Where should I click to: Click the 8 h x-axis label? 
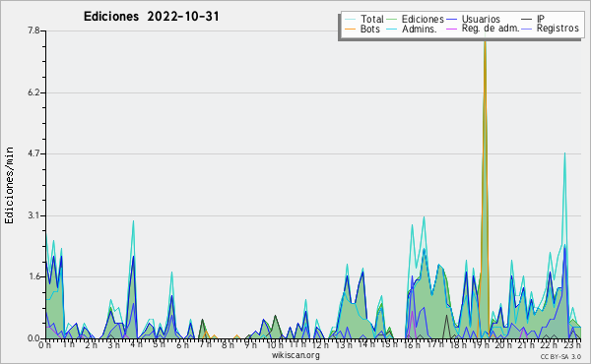click(x=229, y=344)
